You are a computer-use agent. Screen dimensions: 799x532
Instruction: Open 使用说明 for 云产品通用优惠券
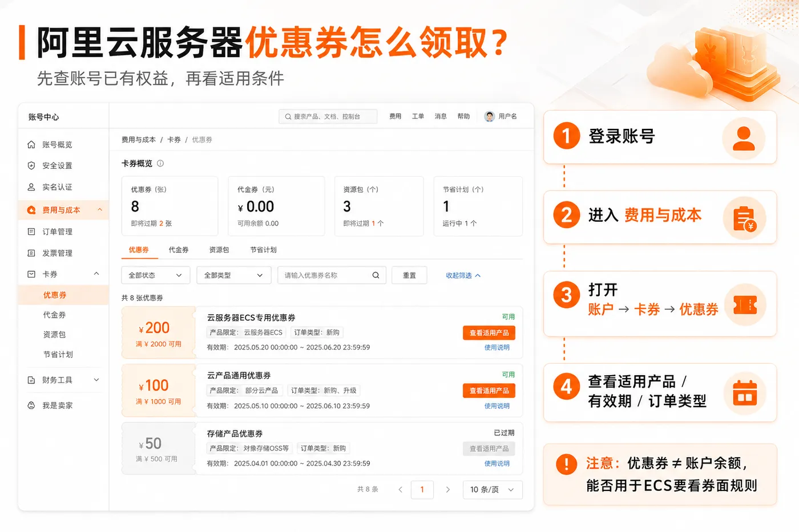pyautogui.click(x=497, y=406)
